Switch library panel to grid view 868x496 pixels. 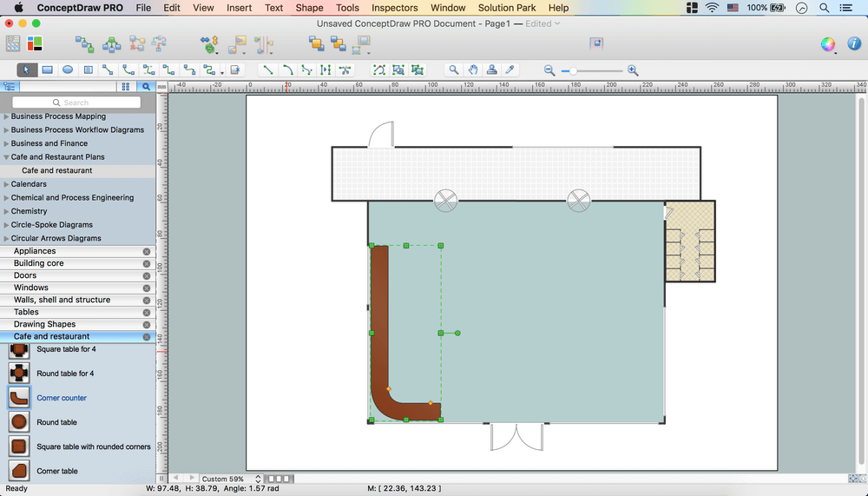(126, 86)
